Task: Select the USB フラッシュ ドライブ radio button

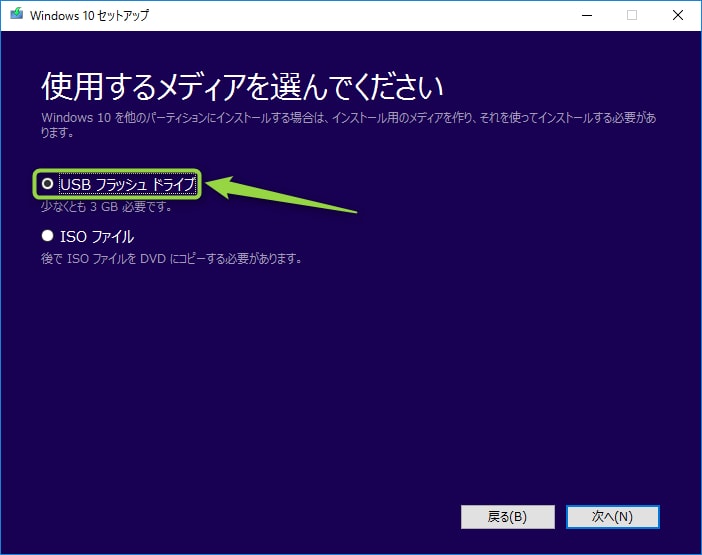Action: 47,185
